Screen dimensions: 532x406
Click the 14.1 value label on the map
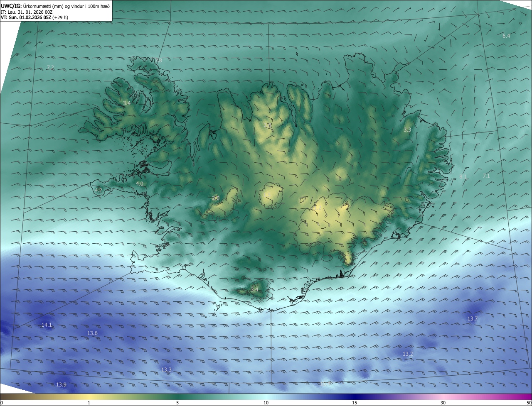coord(47,325)
